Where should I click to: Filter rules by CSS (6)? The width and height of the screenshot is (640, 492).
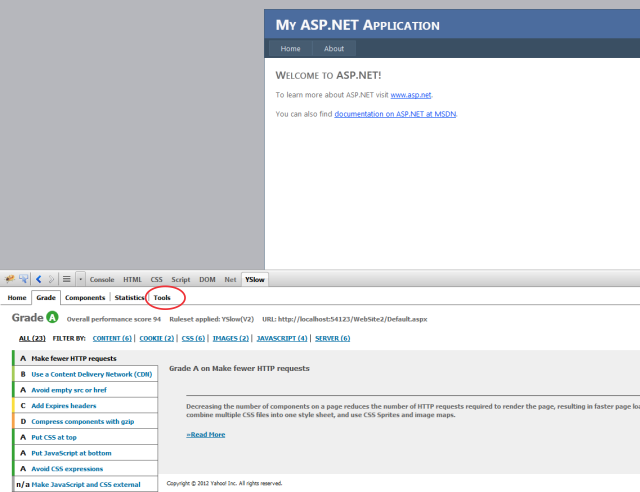pos(193,338)
